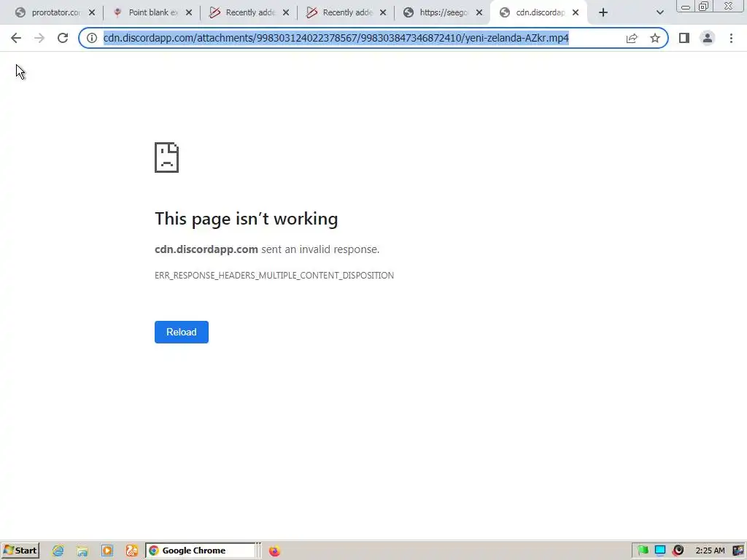Close the https://seego tab
747x560 pixels.
[x=480, y=13]
